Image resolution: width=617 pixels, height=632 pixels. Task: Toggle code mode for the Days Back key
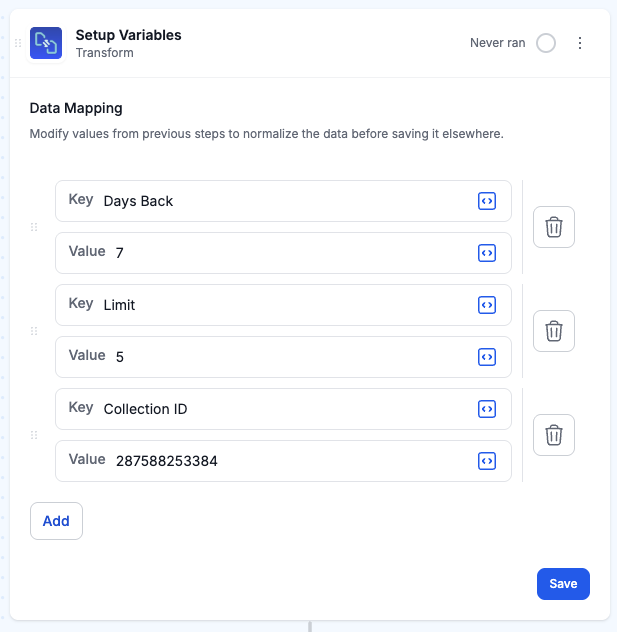click(487, 201)
